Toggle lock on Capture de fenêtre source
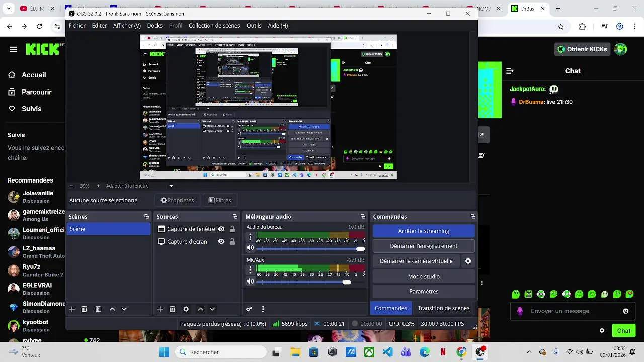 point(232,229)
